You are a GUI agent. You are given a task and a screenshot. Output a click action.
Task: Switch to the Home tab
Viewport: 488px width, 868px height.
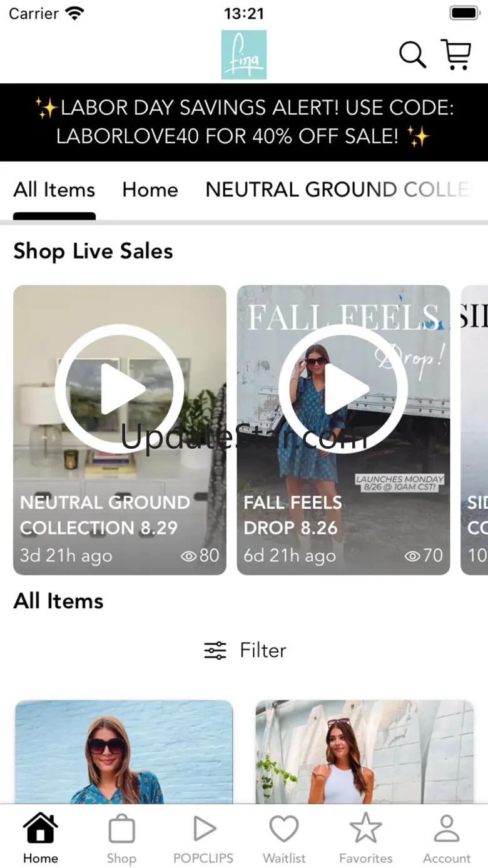150,190
